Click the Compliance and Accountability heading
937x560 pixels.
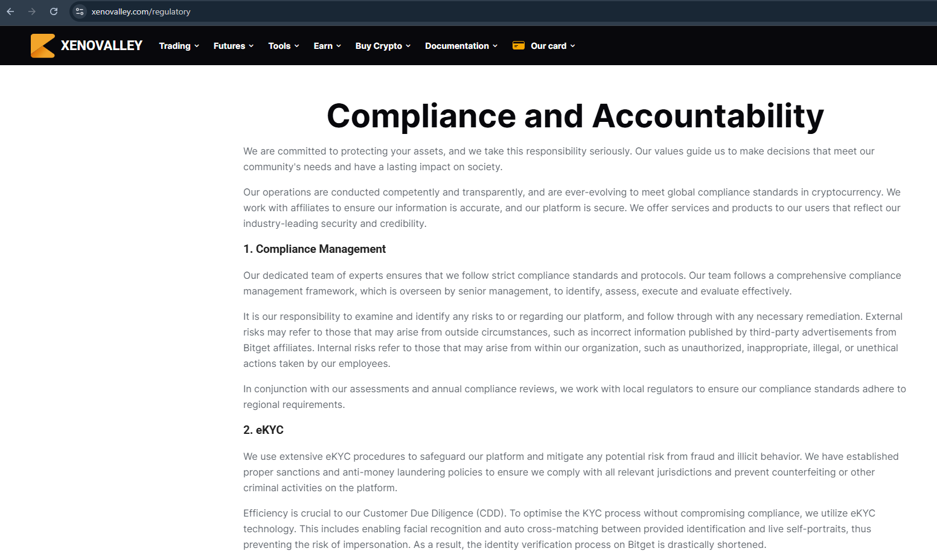[x=575, y=116]
